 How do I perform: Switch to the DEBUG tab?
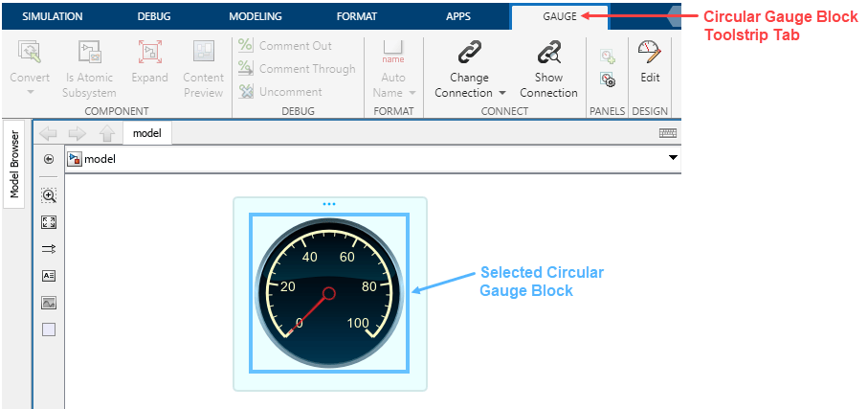[x=154, y=16]
